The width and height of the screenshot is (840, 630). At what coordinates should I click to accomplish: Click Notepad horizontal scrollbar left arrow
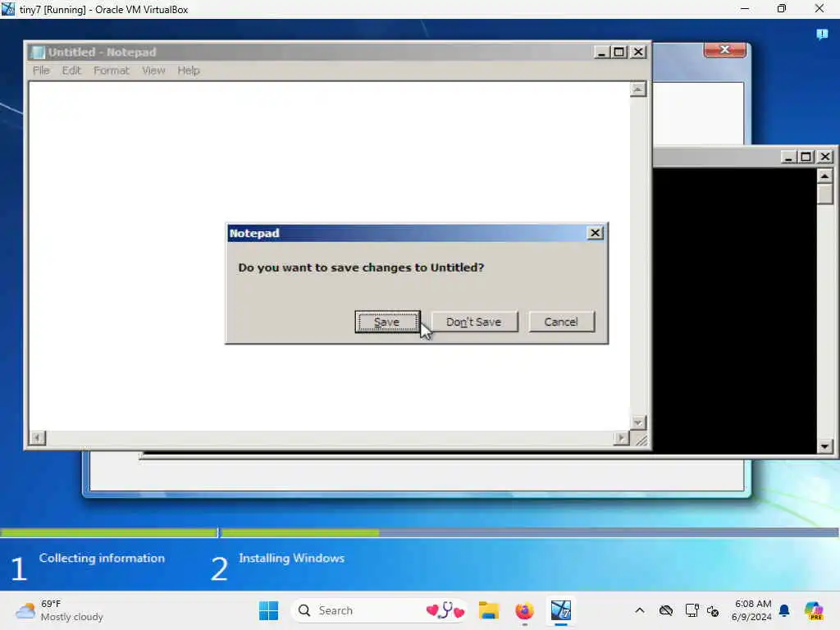(38, 438)
